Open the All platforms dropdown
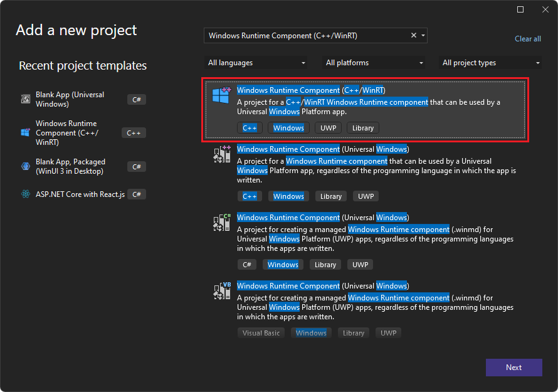 point(374,63)
